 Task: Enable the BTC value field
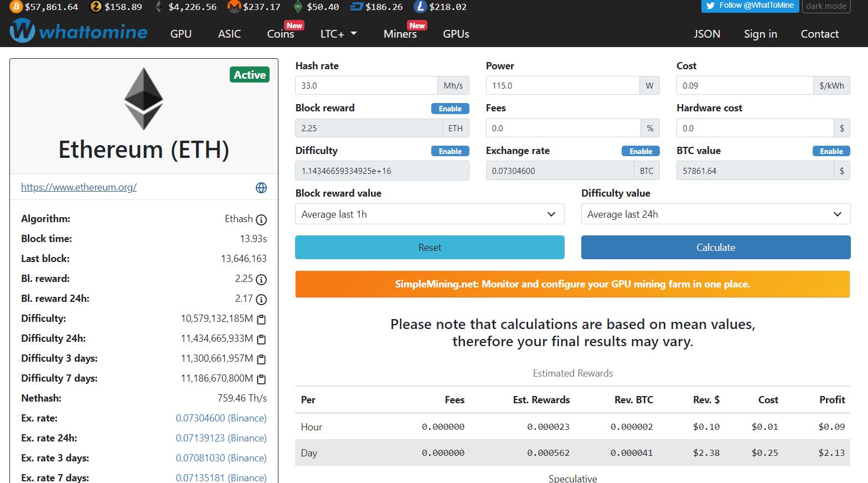click(x=831, y=151)
